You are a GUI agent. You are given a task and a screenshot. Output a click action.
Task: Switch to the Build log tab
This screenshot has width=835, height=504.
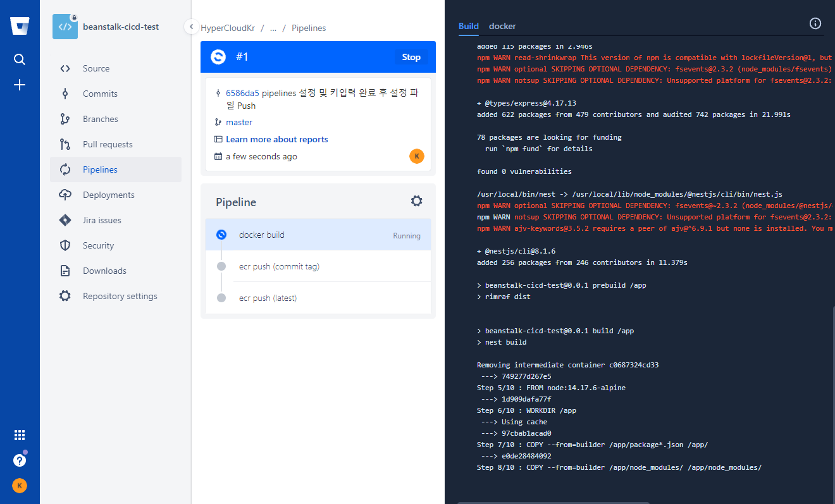(x=469, y=26)
